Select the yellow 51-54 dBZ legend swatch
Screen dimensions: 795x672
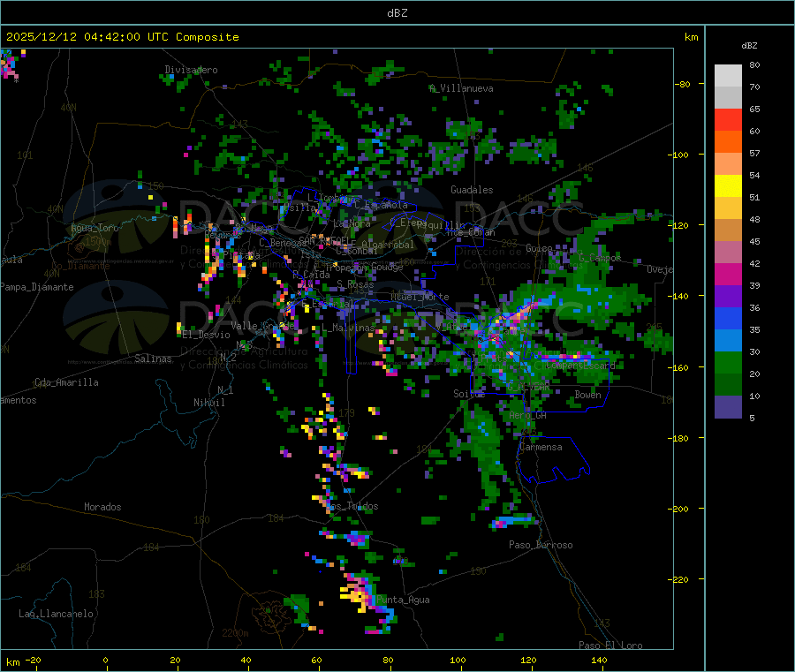728,186
